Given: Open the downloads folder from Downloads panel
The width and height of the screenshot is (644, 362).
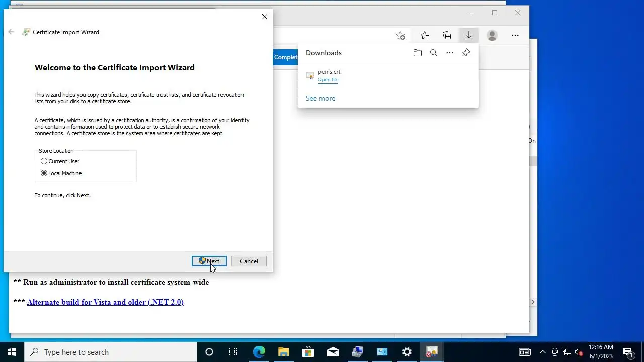Looking at the screenshot, I should pos(418,53).
